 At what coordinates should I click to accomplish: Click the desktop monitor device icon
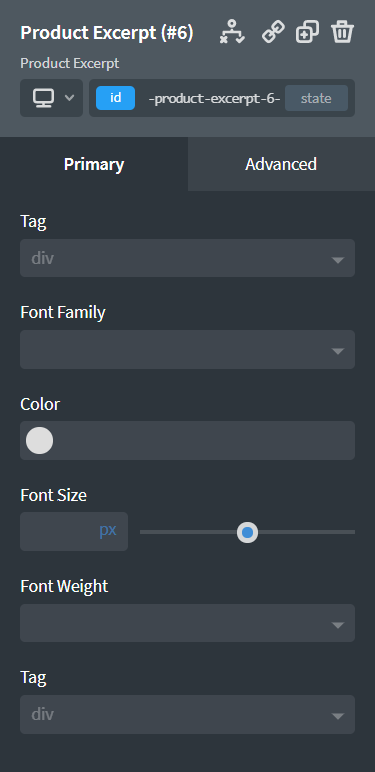point(43,98)
